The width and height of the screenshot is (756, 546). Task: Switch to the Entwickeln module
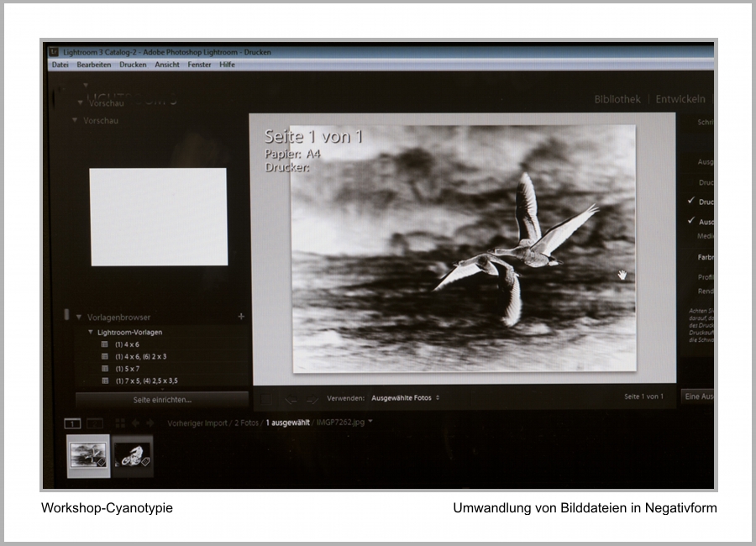tap(680, 99)
